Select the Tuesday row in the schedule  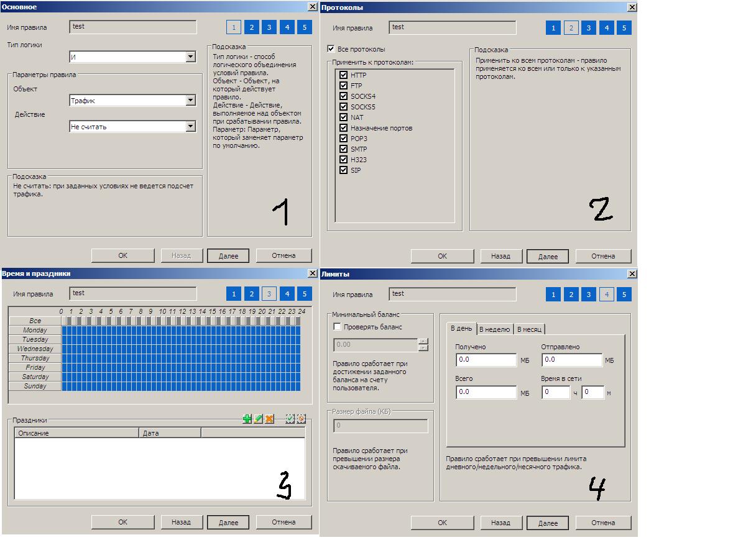(35, 340)
